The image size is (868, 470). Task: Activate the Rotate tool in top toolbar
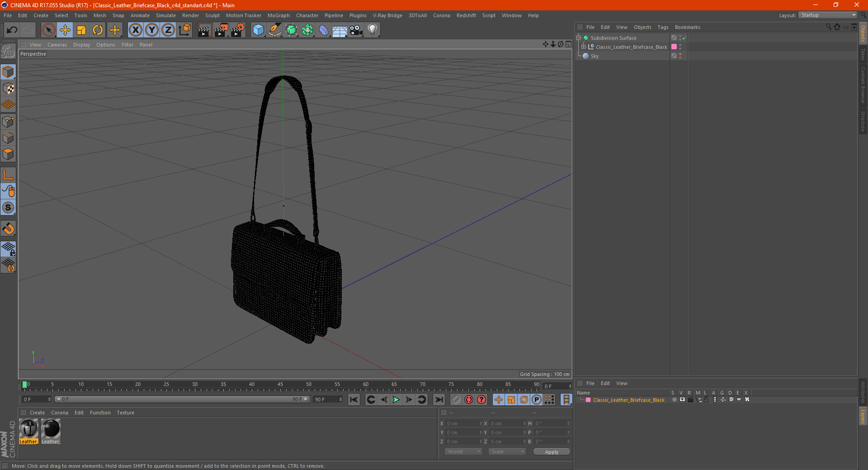[x=98, y=30]
